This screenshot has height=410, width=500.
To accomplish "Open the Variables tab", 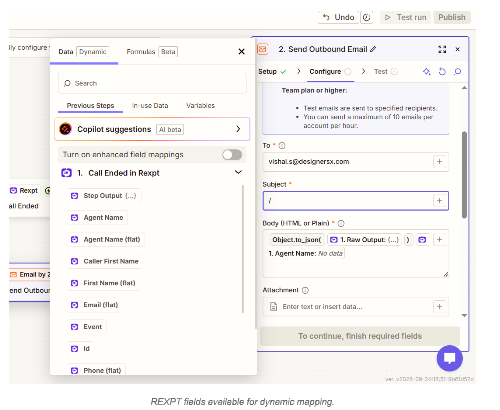I will pyautogui.click(x=200, y=106).
